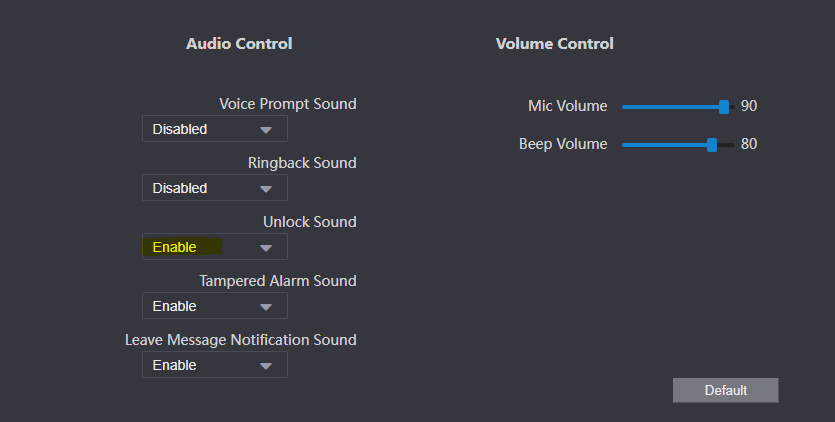This screenshot has height=422, width=835.
Task: Click the Ringback Sound dropdown arrow
Action: (266, 189)
